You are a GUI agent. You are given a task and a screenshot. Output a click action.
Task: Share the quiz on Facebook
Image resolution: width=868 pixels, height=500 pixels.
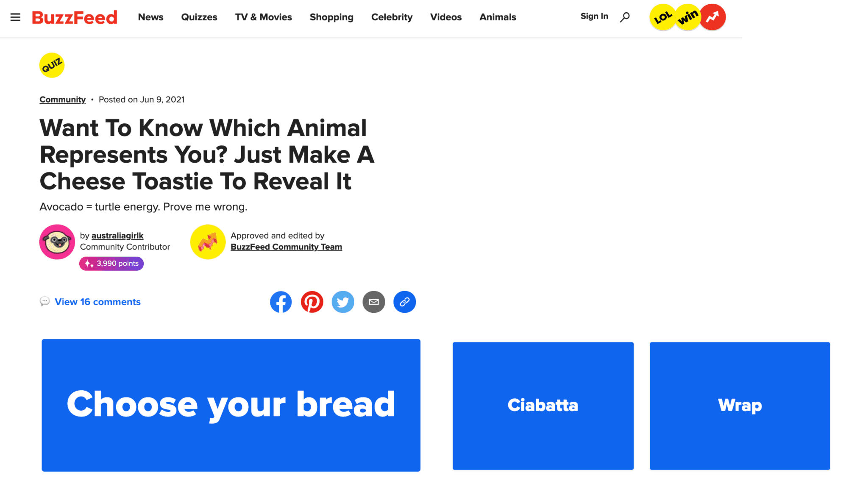281,302
